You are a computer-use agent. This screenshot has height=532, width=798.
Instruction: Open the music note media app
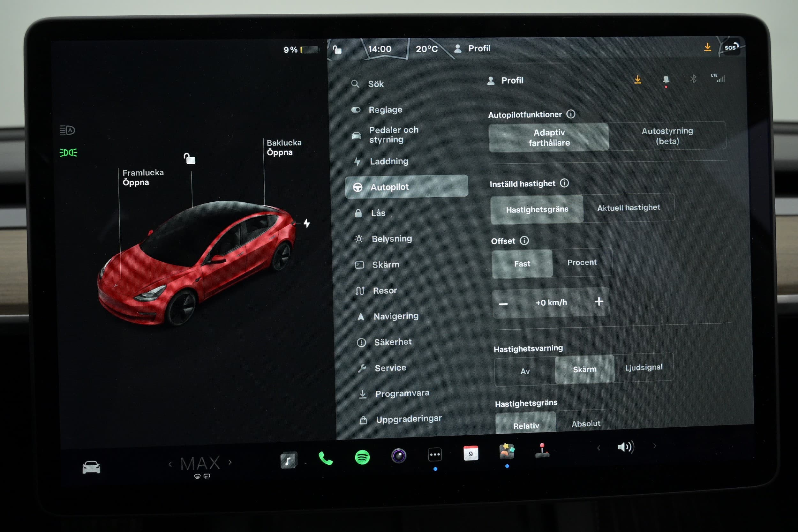(x=288, y=461)
